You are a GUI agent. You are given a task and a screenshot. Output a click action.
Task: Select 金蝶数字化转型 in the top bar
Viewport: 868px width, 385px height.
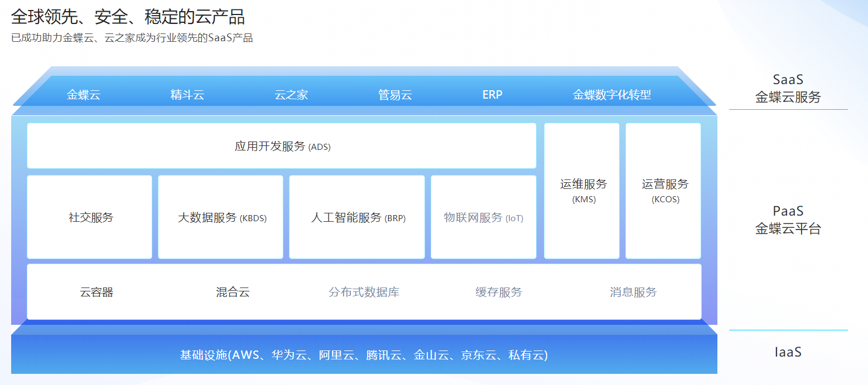pos(612,95)
